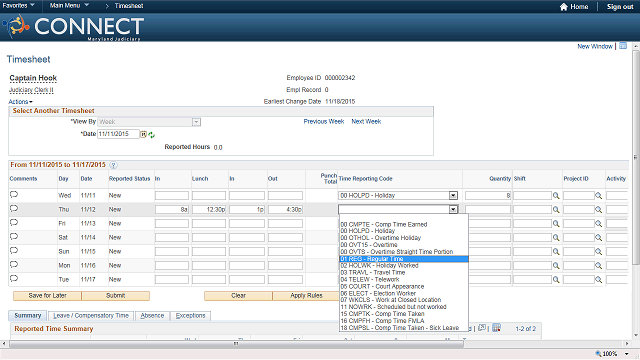The width and height of the screenshot is (640, 360).
Task: Look up Shift for Thu 11/12 row
Action: (556, 210)
